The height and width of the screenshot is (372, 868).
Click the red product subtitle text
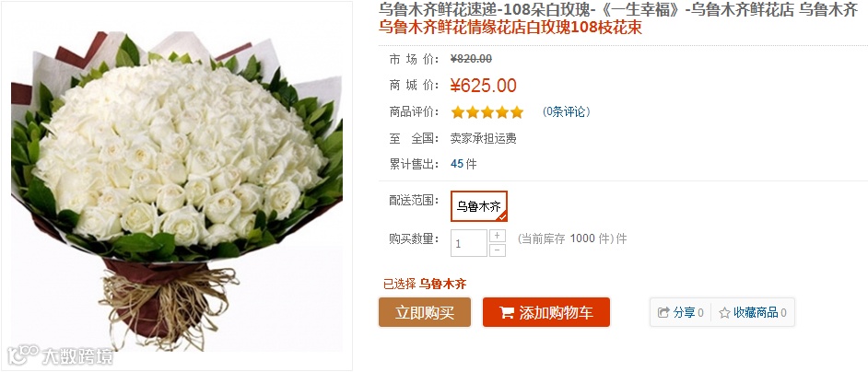(x=510, y=27)
